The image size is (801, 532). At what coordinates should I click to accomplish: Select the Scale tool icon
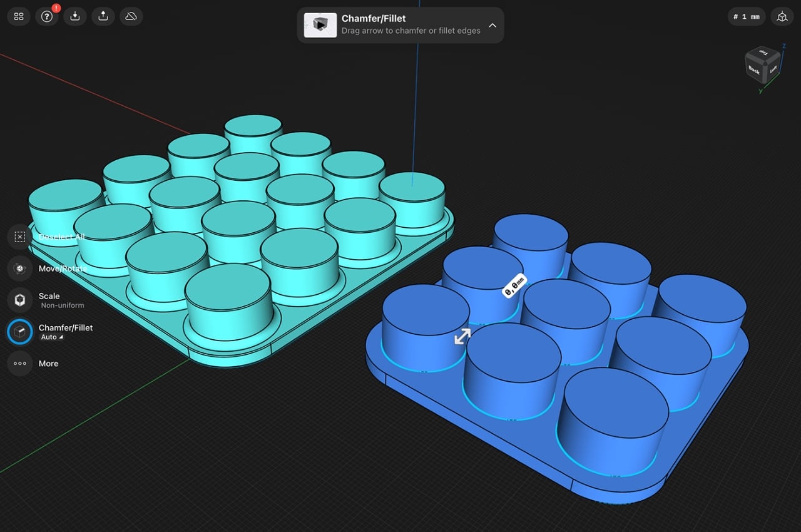tap(20, 300)
